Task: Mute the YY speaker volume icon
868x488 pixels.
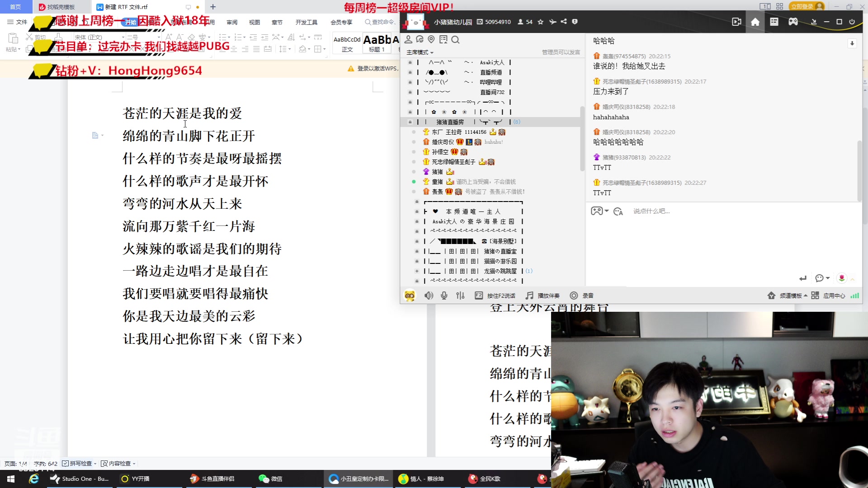Action: [x=428, y=296]
